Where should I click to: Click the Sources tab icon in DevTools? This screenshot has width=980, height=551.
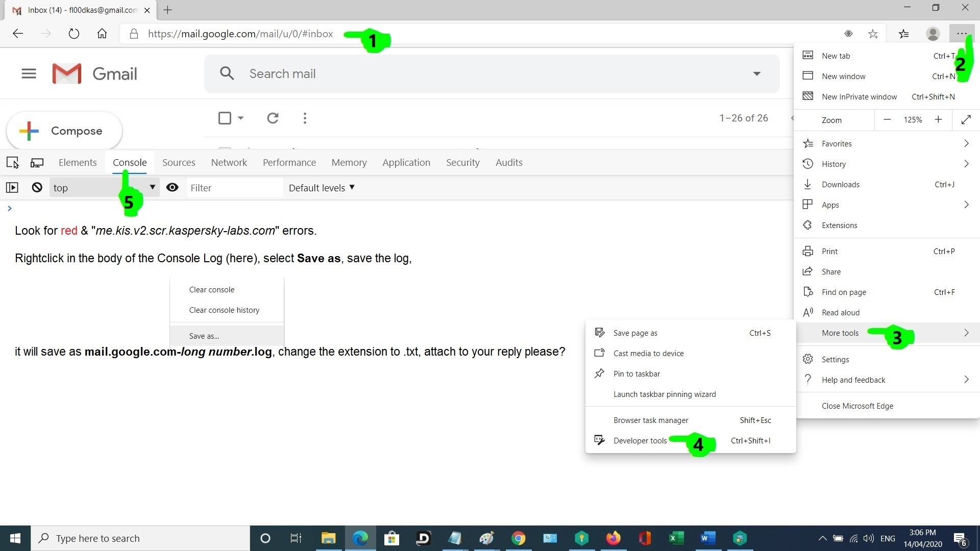(178, 162)
